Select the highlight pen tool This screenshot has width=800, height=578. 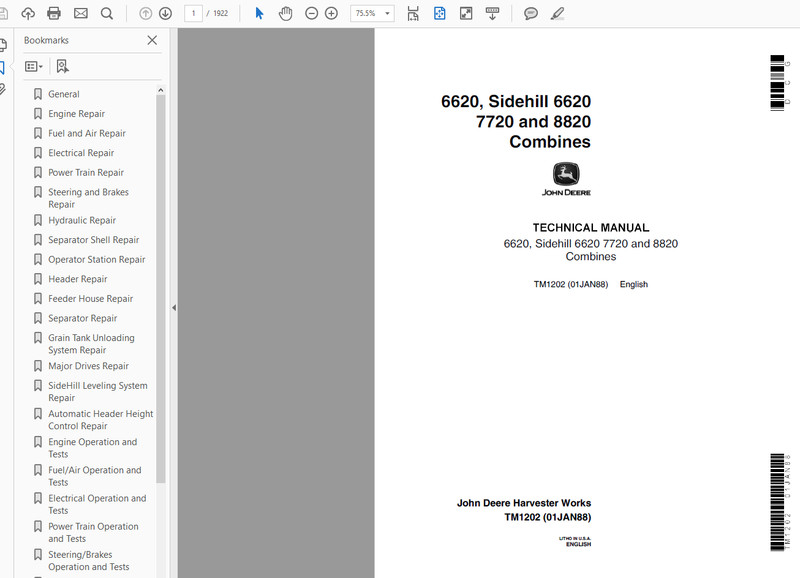point(557,13)
